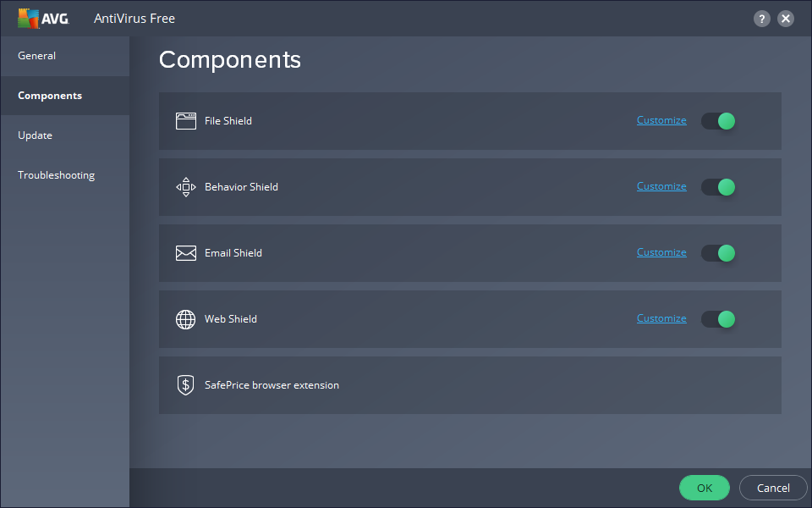Select the File Shield label text
Screen dimensions: 812x508
click(x=228, y=121)
